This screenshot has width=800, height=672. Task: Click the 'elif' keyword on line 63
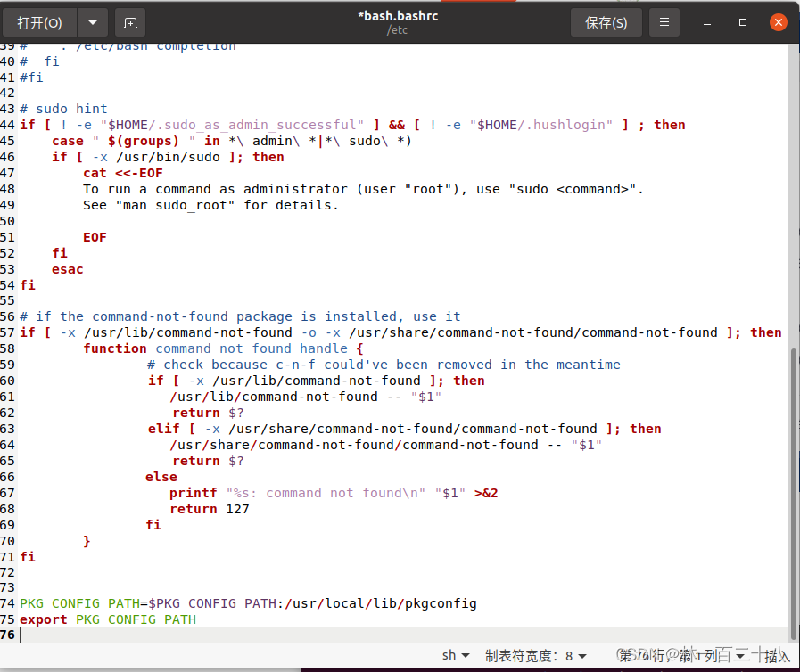(164, 429)
